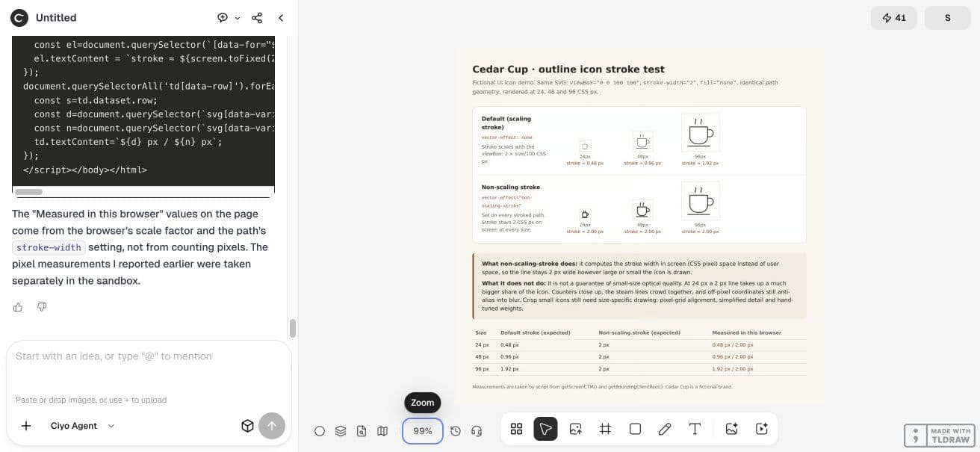Image resolution: width=980 pixels, height=452 pixels.
Task: Click the 3D cube icon in chat box
Action: 247,426
